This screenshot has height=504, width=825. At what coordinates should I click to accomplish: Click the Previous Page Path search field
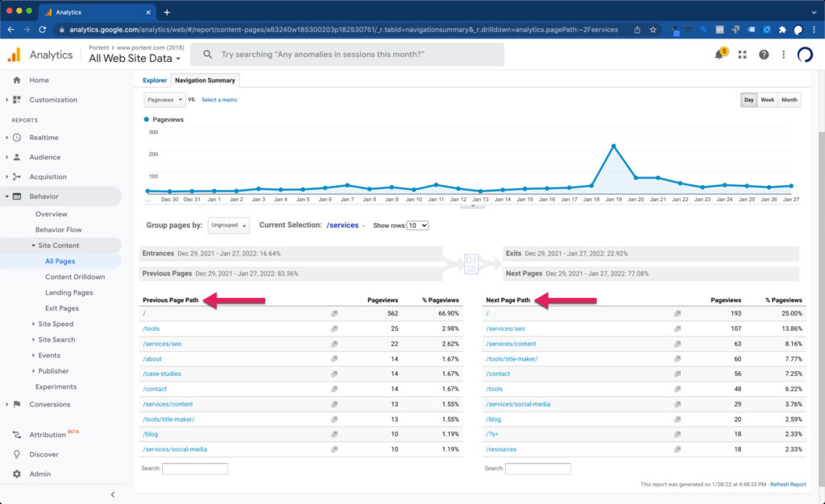(195, 469)
